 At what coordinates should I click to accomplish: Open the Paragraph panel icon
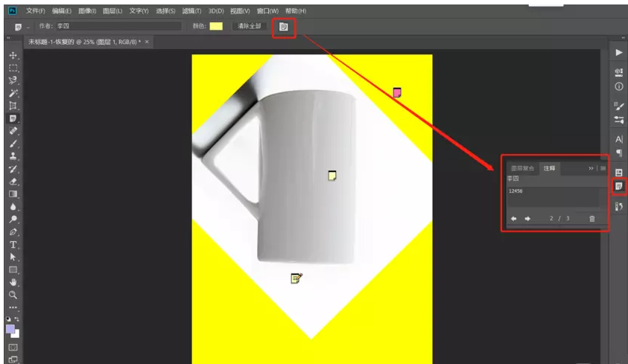pos(619,153)
